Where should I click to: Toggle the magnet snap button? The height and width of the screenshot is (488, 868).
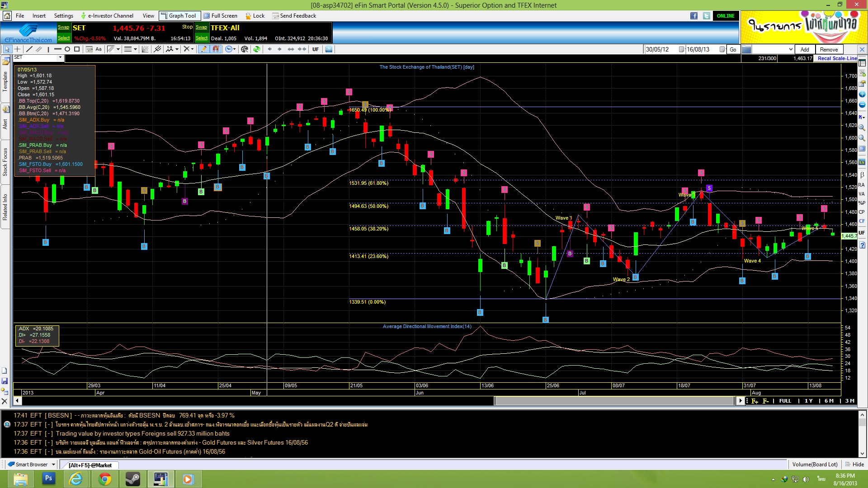pos(216,49)
